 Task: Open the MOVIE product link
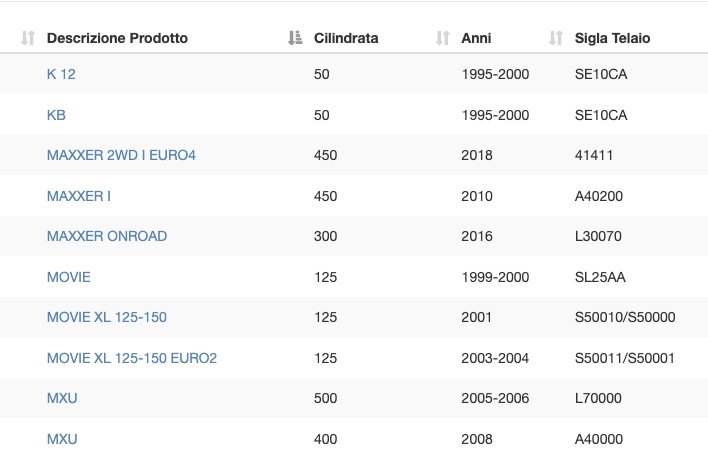pyautogui.click(x=69, y=277)
